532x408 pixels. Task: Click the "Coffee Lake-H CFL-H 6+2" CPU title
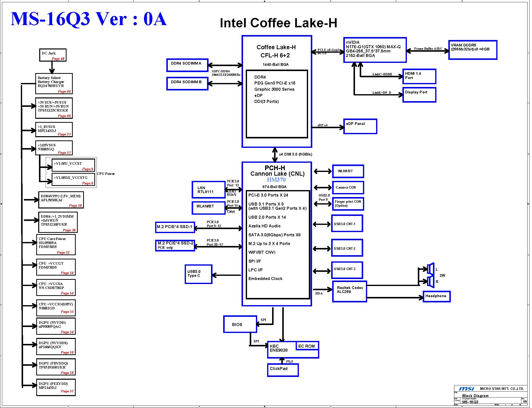click(276, 51)
